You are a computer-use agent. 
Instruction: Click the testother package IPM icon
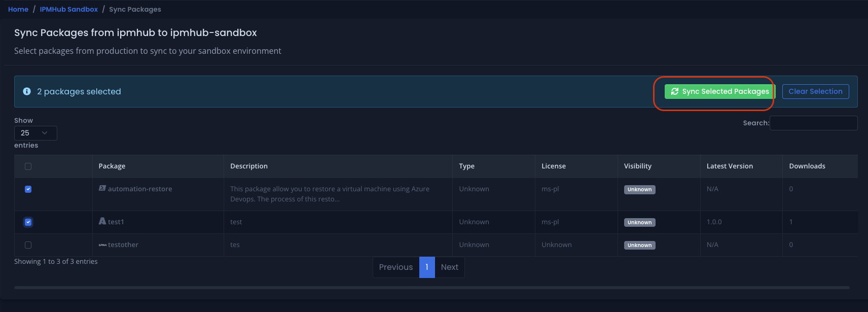point(102,245)
